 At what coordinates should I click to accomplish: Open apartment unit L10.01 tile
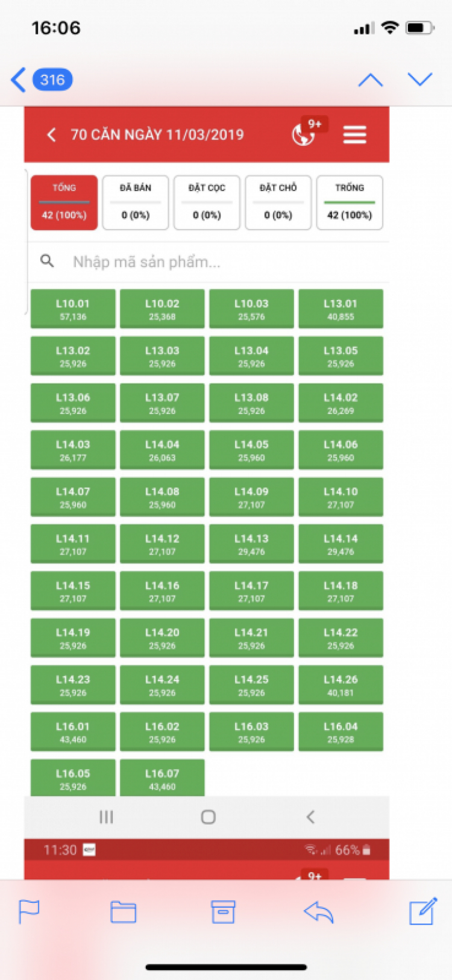(73, 309)
